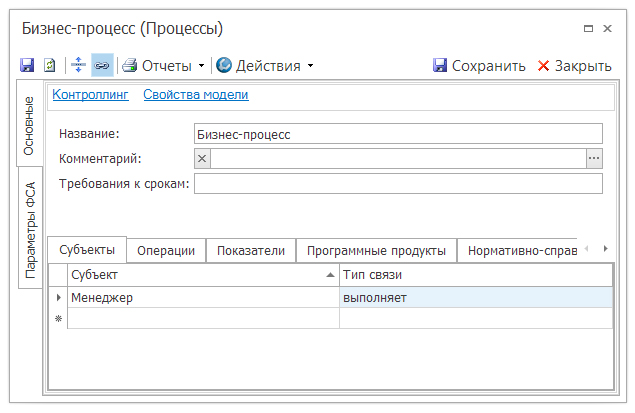Open the Свойства модели link

195,95
